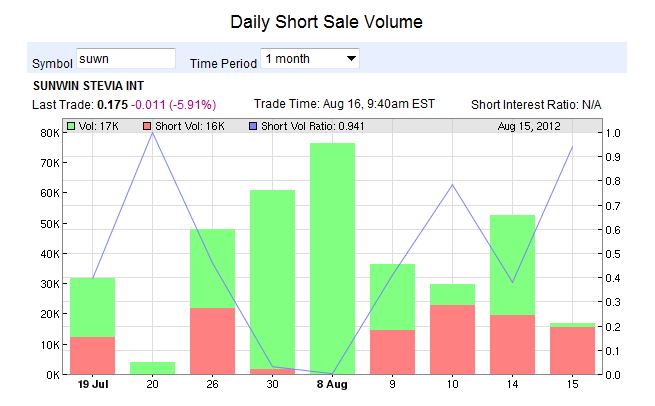Open the Time Period dropdown
The width and height of the screenshot is (655, 406).
click(x=309, y=59)
